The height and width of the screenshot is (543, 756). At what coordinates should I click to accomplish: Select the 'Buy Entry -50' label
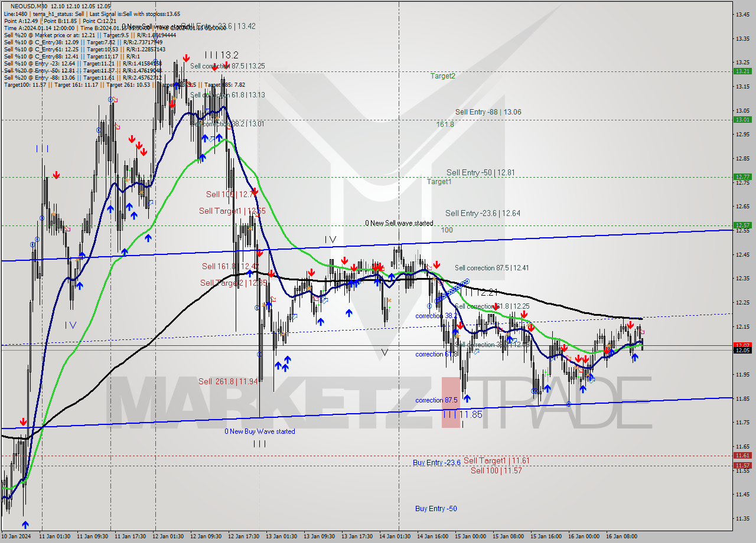(x=436, y=509)
